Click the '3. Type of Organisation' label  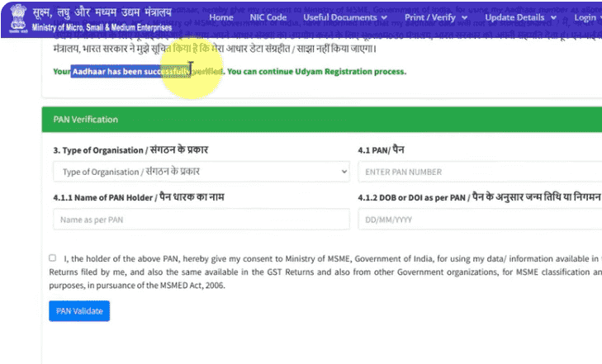click(130, 149)
